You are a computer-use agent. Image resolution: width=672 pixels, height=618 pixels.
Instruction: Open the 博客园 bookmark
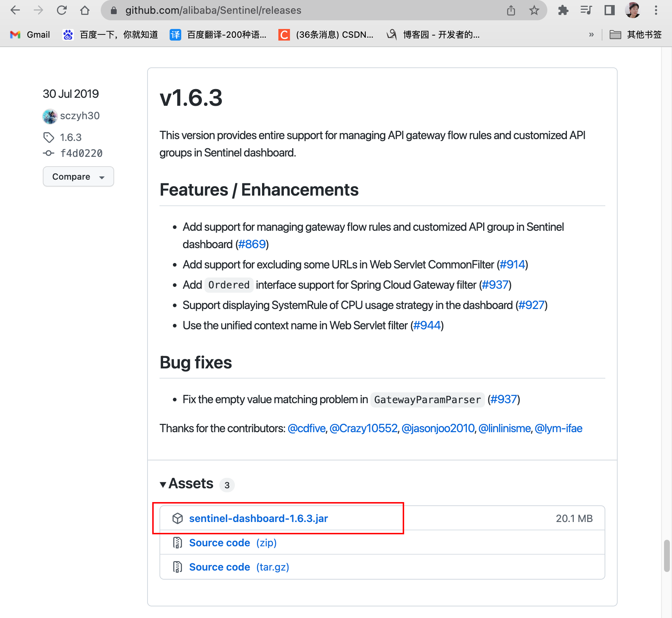coord(433,34)
